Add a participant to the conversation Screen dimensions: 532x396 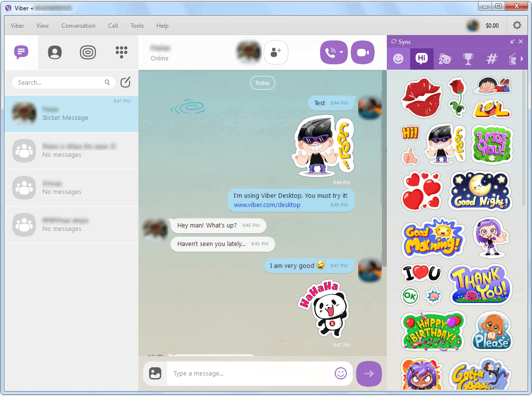pyautogui.click(x=276, y=52)
